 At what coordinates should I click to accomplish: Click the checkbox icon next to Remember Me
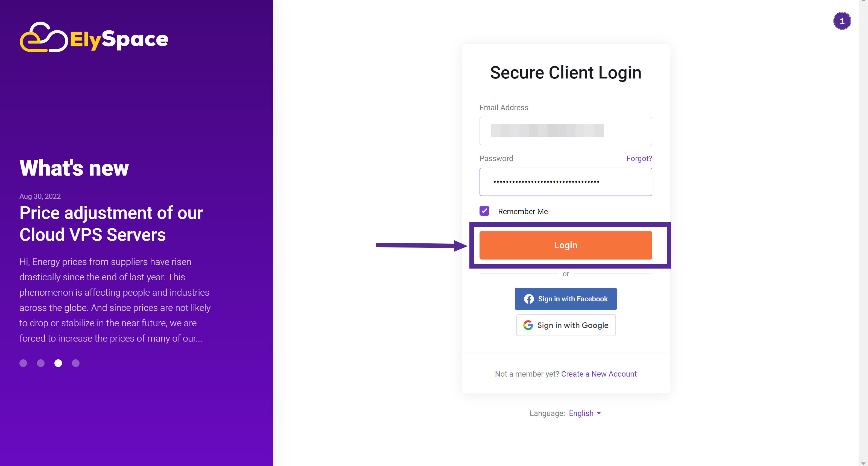click(484, 211)
